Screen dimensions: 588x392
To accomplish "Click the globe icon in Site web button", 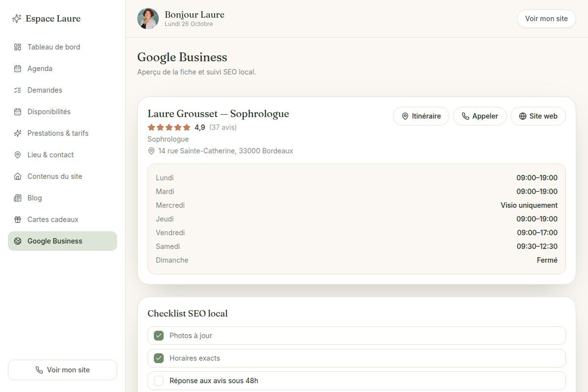I will (x=523, y=116).
